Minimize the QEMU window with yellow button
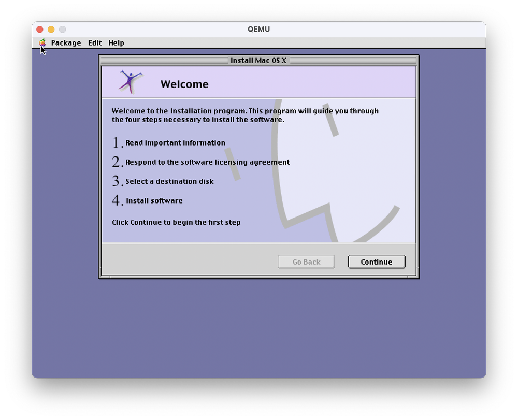 [x=51, y=30]
